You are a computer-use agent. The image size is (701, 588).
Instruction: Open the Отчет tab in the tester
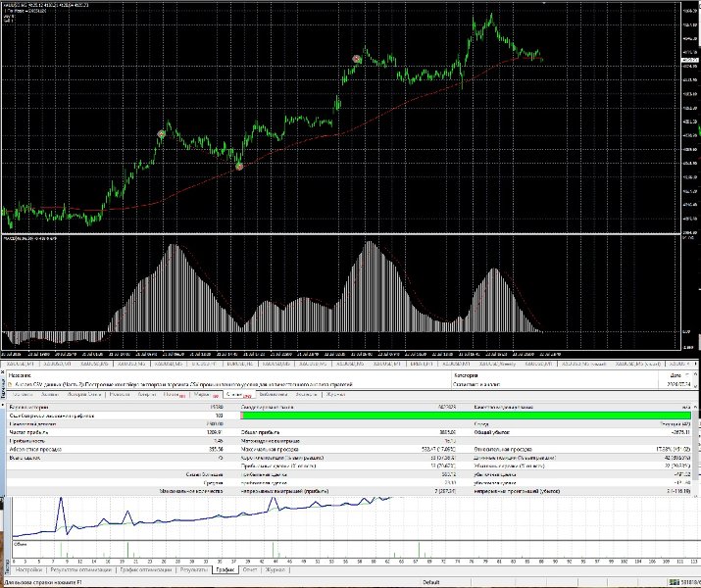tap(249, 570)
